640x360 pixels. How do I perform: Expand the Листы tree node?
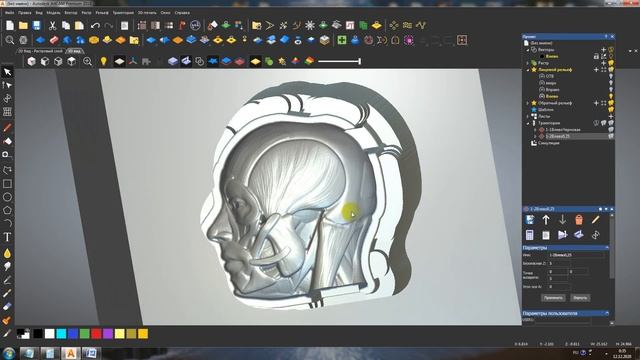(x=528, y=116)
